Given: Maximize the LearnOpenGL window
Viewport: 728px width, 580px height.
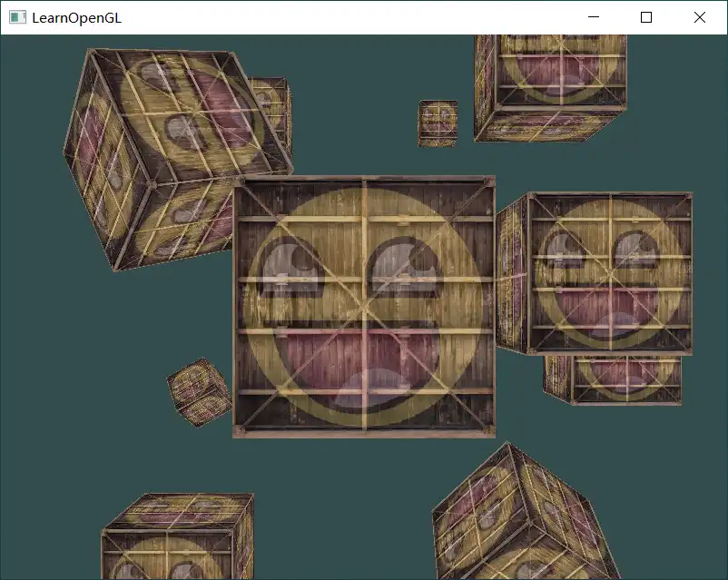Looking at the screenshot, I should (646, 17).
